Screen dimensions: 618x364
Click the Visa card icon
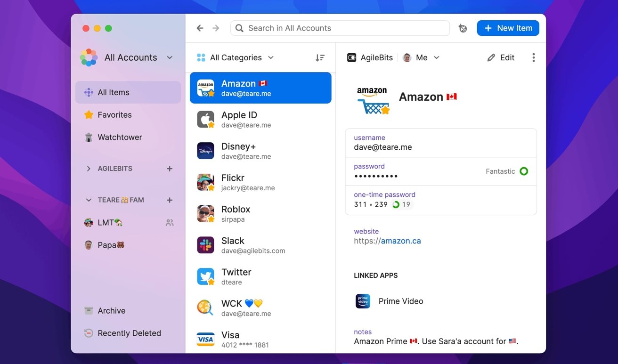(x=205, y=339)
